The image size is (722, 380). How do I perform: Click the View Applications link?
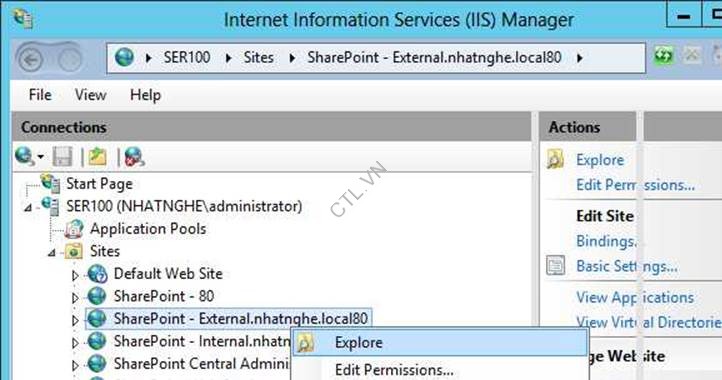[635, 298]
